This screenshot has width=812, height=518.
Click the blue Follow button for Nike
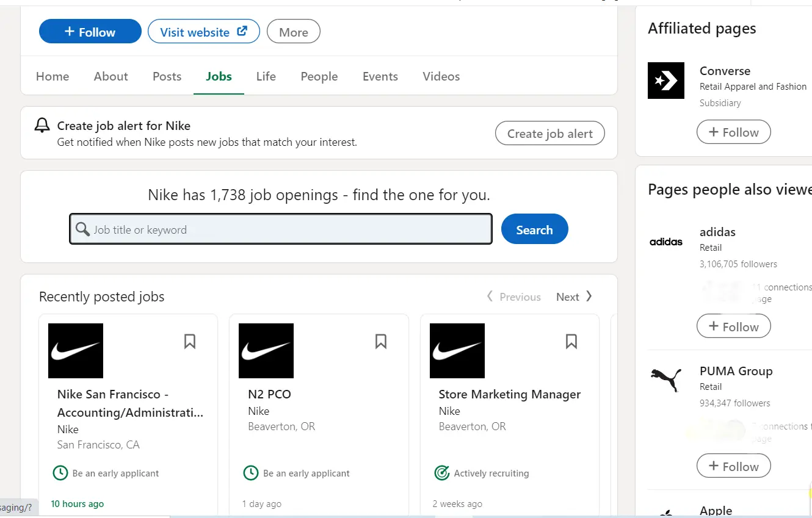pos(90,32)
